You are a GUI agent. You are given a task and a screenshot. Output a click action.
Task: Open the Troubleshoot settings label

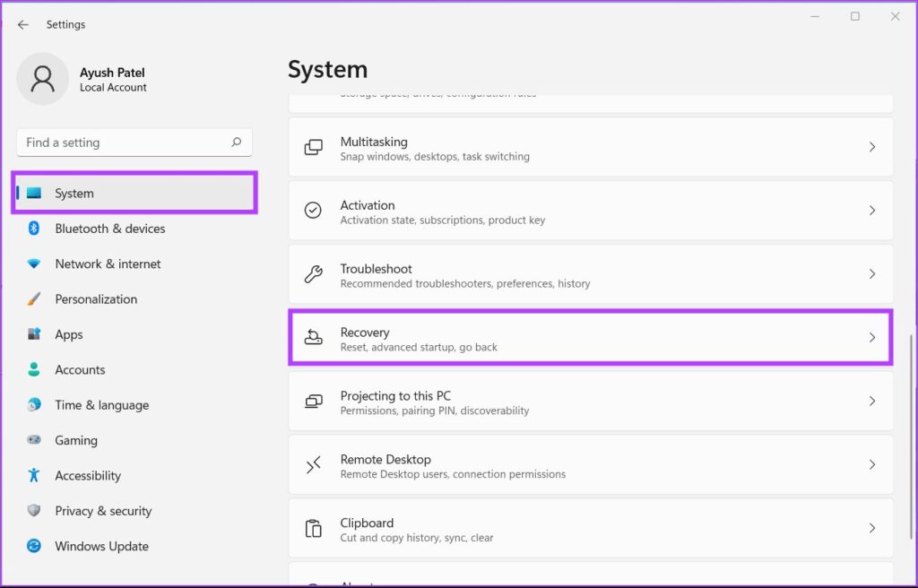(x=376, y=269)
